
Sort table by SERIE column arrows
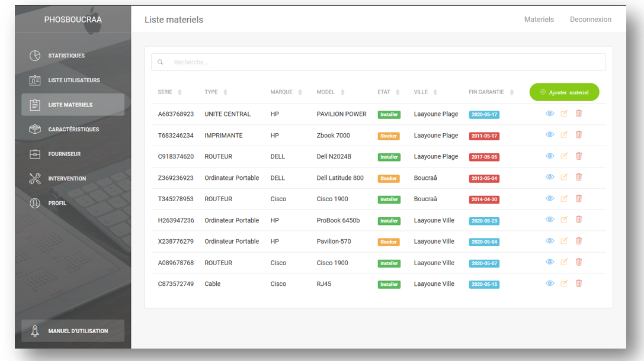[x=180, y=92]
